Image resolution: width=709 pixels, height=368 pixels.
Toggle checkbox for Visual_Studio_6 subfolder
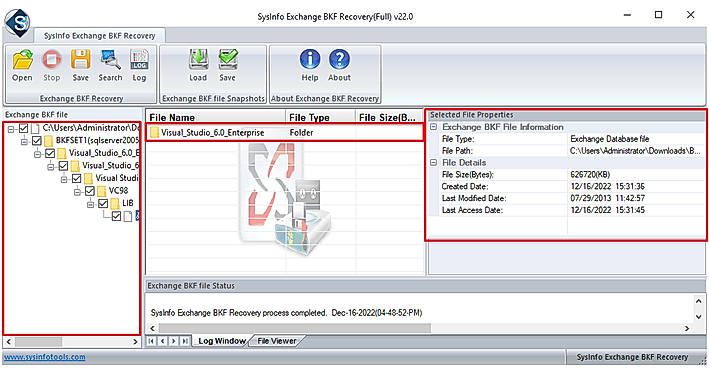pos(63,166)
